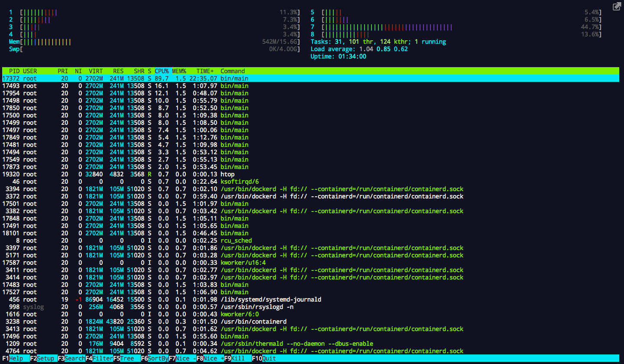Choose F3 Search
624x364 pixels.
(71, 358)
